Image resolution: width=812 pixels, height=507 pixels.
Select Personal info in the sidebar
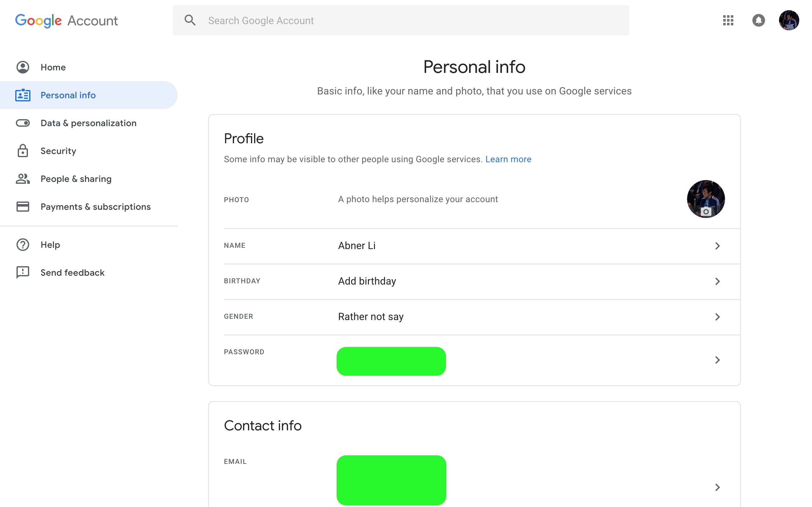pyautogui.click(x=68, y=95)
